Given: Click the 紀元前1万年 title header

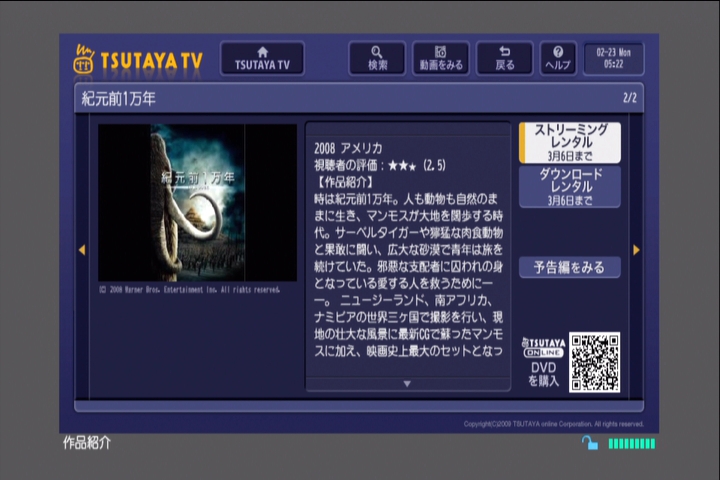Looking at the screenshot, I should [x=118, y=98].
